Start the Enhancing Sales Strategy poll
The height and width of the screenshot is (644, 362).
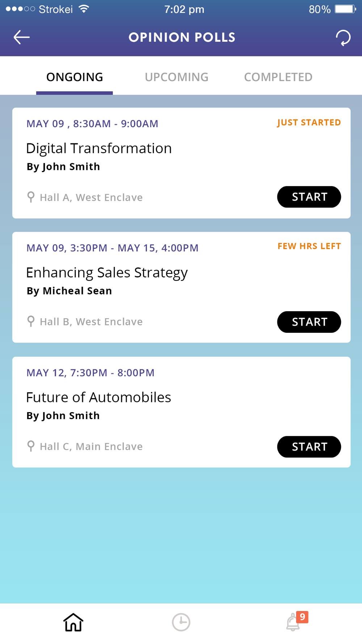(309, 322)
